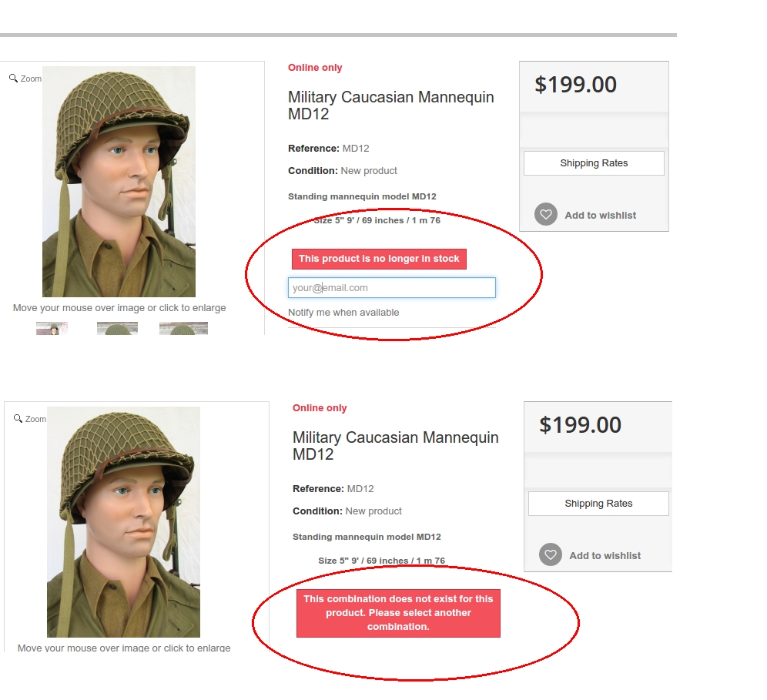Click the Notify me when available link

343,313
